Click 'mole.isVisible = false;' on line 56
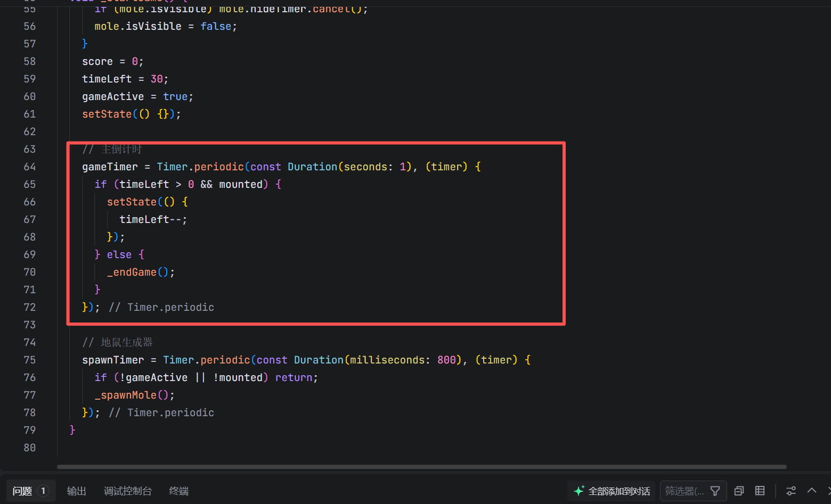This screenshot has width=831, height=504. pos(166,26)
